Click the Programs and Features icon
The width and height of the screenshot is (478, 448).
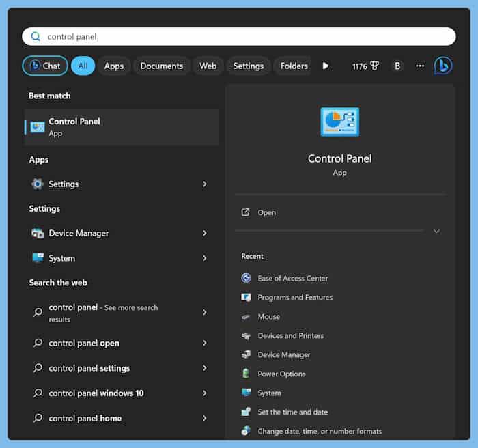tap(246, 297)
